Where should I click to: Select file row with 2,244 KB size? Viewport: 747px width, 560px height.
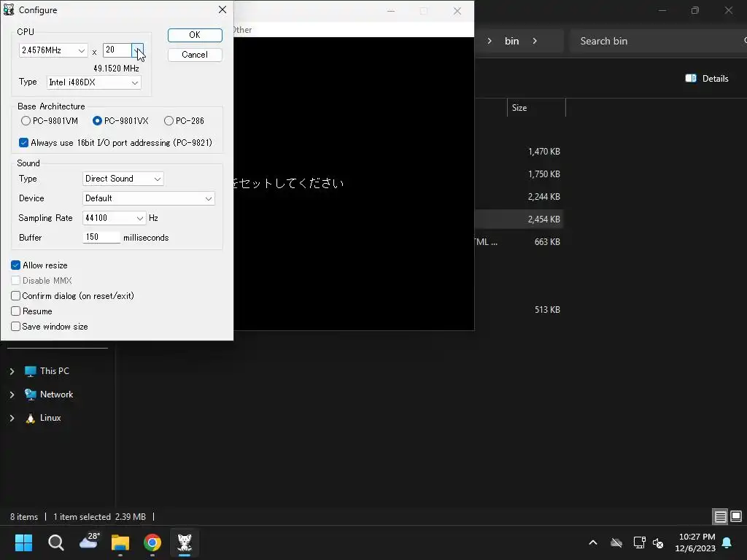(519, 197)
